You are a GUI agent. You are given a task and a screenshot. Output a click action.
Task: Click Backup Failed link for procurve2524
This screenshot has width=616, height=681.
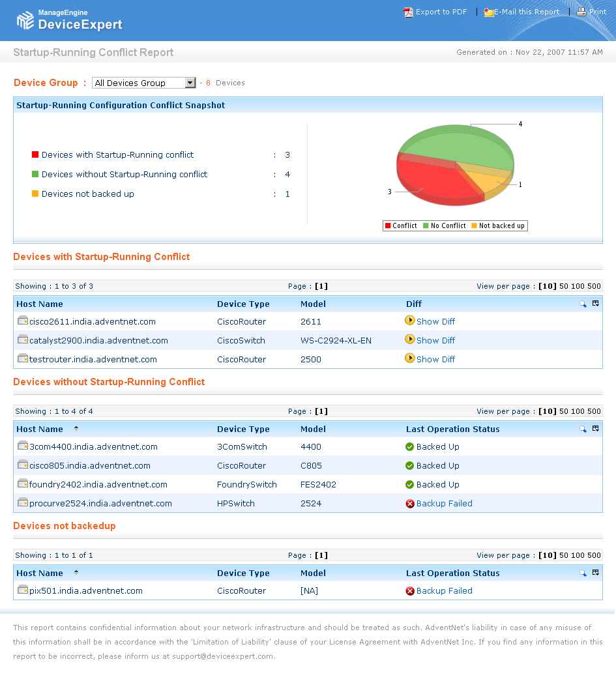pyautogui.click(x=444, y=503)
